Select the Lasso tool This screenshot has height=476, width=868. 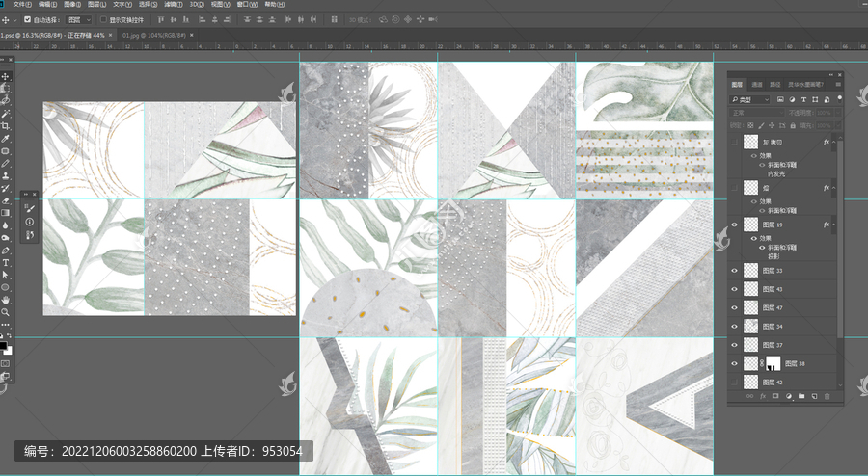[x=6, y=100]
